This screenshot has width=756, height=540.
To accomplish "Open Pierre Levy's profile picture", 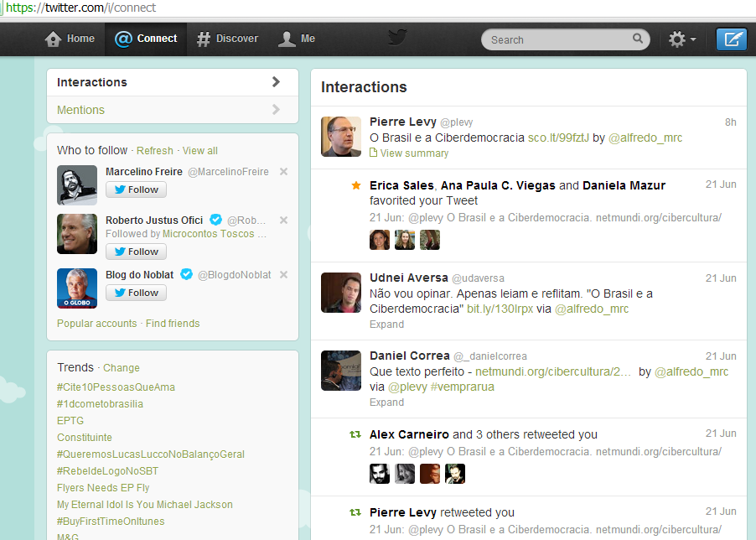I will 341,136.
